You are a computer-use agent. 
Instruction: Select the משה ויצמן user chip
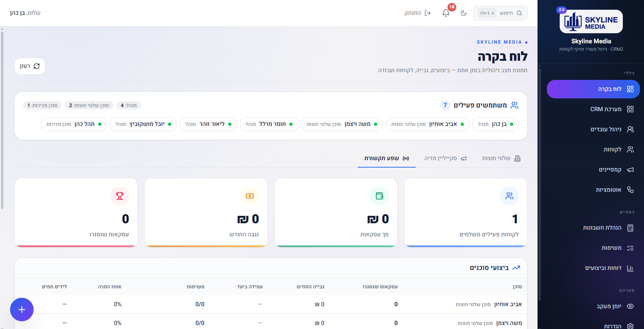(x=342, y=124)
